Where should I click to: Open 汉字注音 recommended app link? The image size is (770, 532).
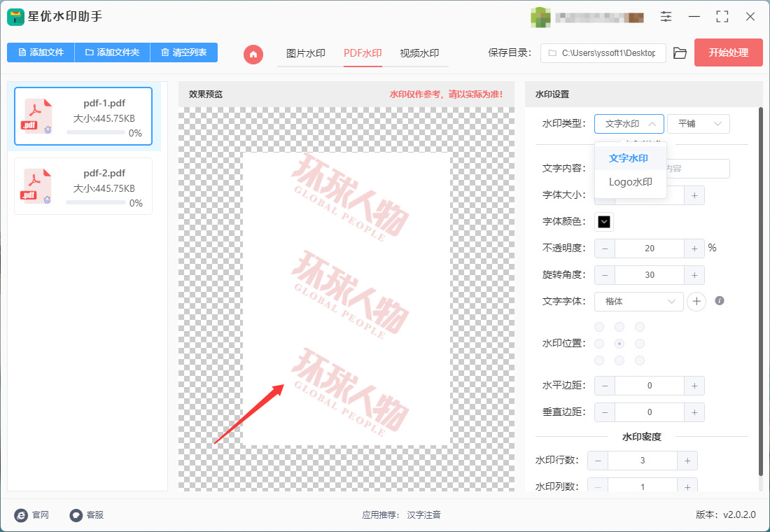pos(423,514)
